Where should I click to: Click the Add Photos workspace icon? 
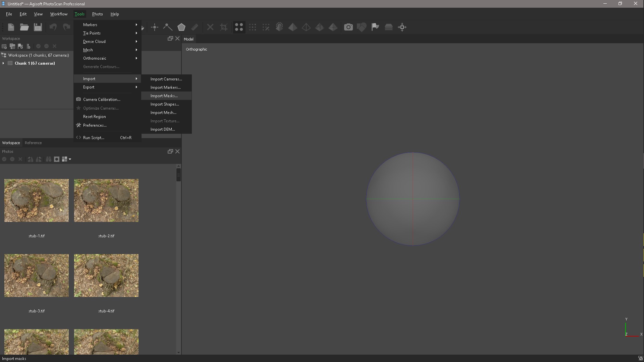(x=12, y=46)
